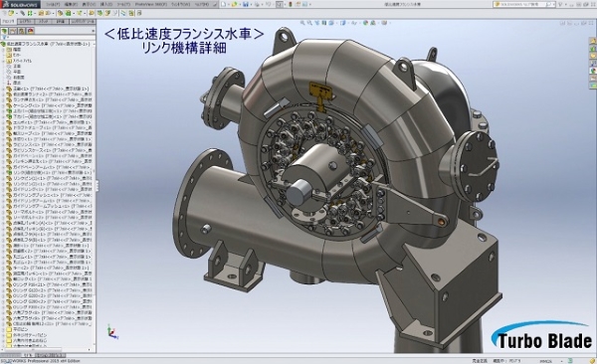
Task: Select the 原点 origin item in the tree
Action: 17,83
